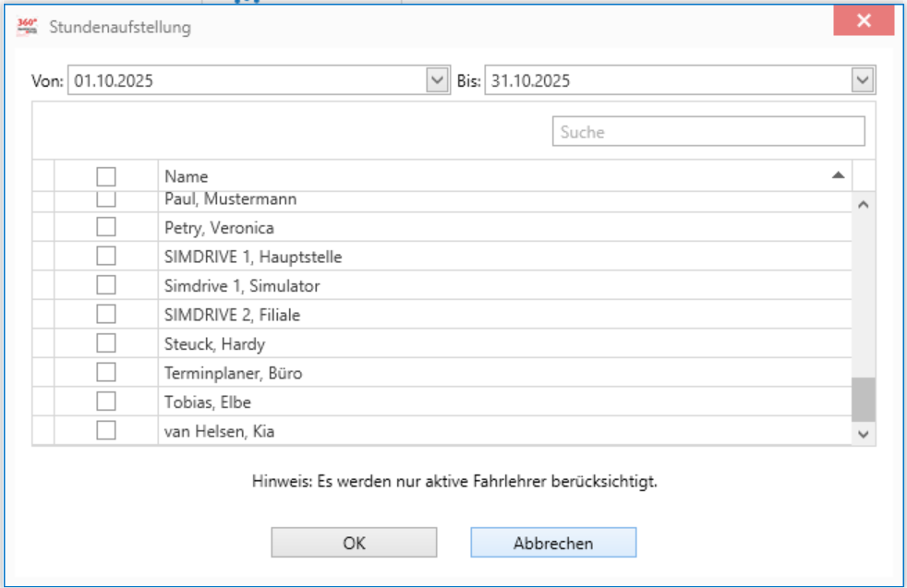Click the list scrollbar up arrow
This screenshot has height=588, width=907.
pyautogui.click(x=864, y=204)
